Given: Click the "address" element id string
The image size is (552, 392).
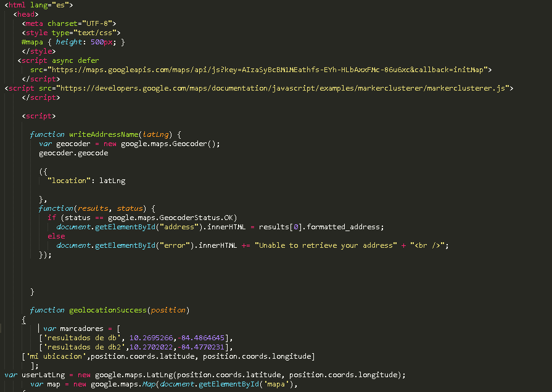Looking at the screenshot, I should point(179,227).
